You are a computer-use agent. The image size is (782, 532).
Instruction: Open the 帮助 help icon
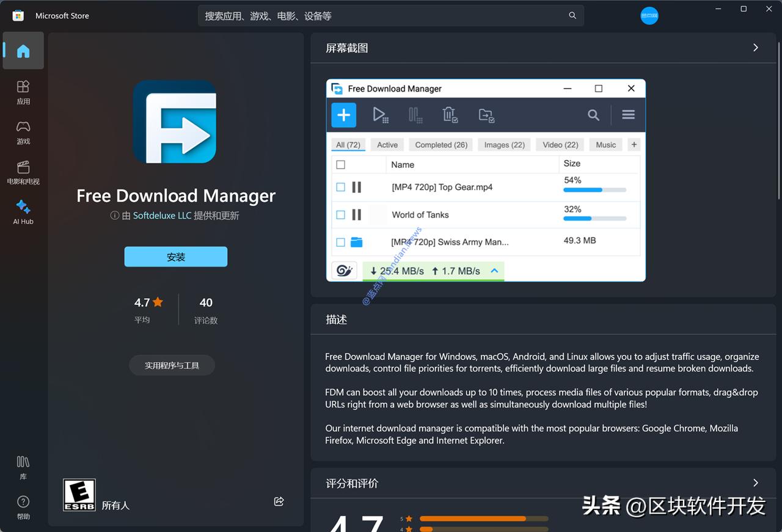point(23,507)
